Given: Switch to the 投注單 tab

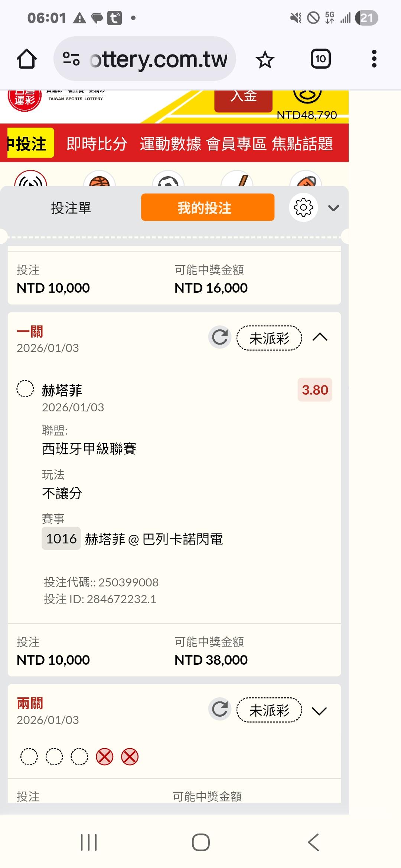Looking at the screenshot, I should (x=71, y=208).
